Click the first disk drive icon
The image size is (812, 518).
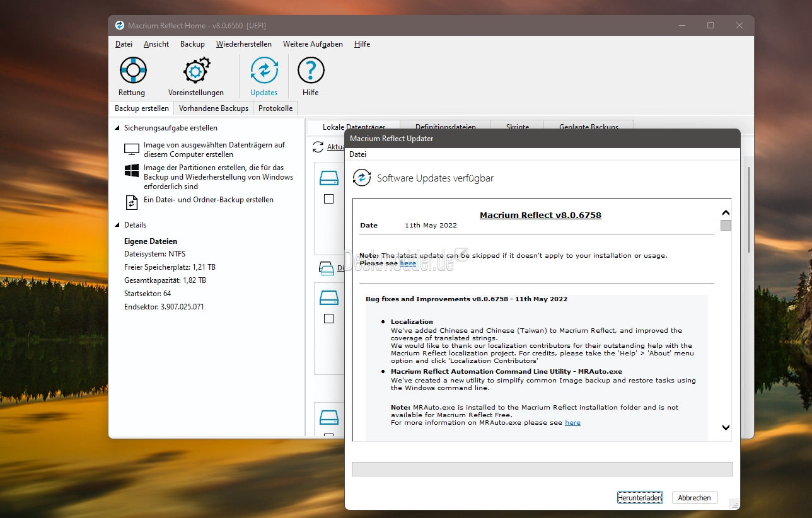[329, 178]
